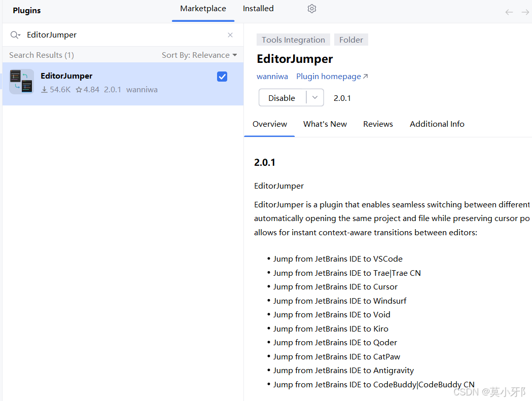532x401 pixels.
Task: Click the large EditorJumper plugin title
Action: [x=295, y=59]
